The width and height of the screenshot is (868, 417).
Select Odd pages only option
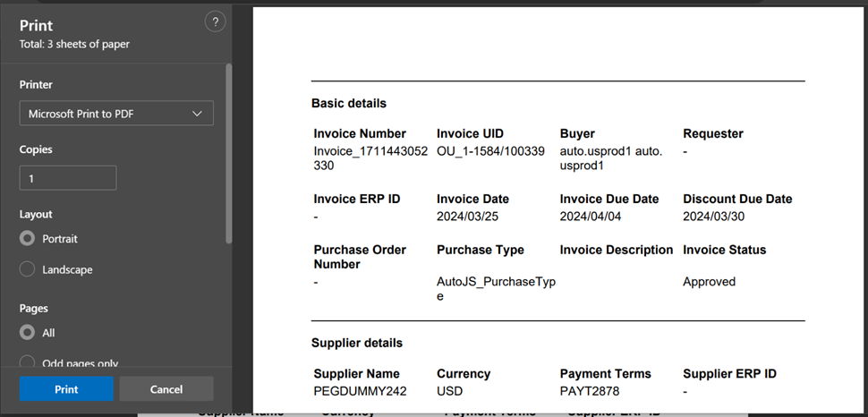click(x=27, y=362)
